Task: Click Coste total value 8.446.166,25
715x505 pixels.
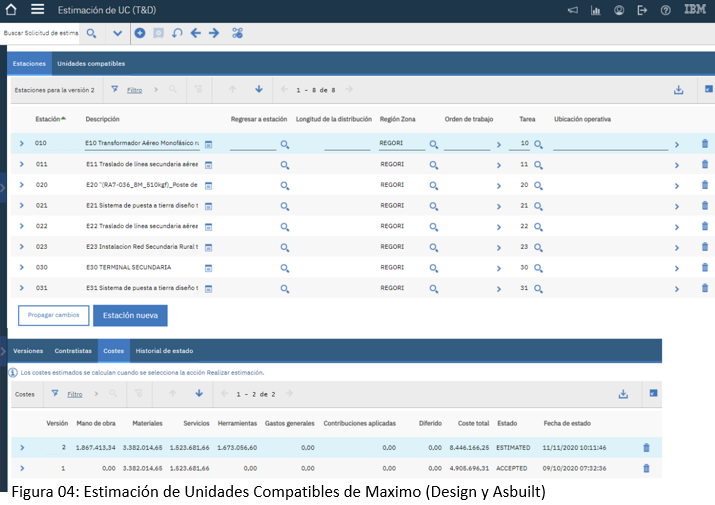Action: (469, 448)
